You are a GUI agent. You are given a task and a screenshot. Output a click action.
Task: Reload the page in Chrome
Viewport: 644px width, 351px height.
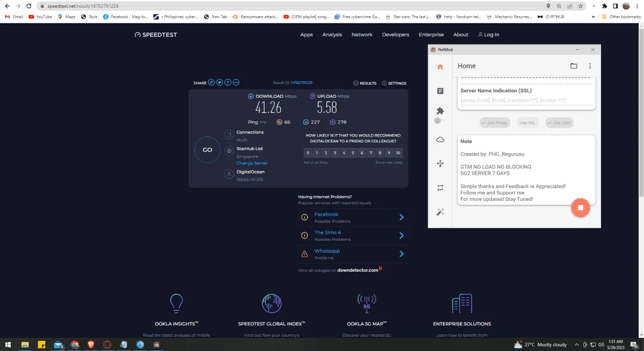pos(29,6)
